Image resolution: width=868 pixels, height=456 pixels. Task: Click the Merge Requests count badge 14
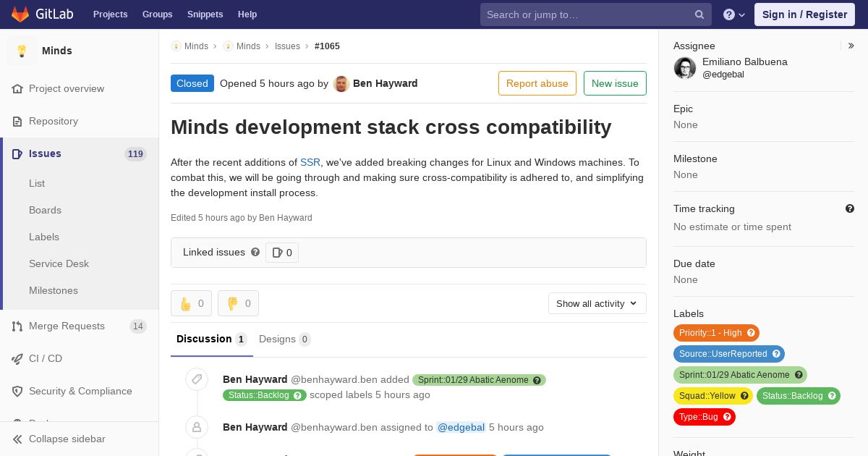click(137, 326)
